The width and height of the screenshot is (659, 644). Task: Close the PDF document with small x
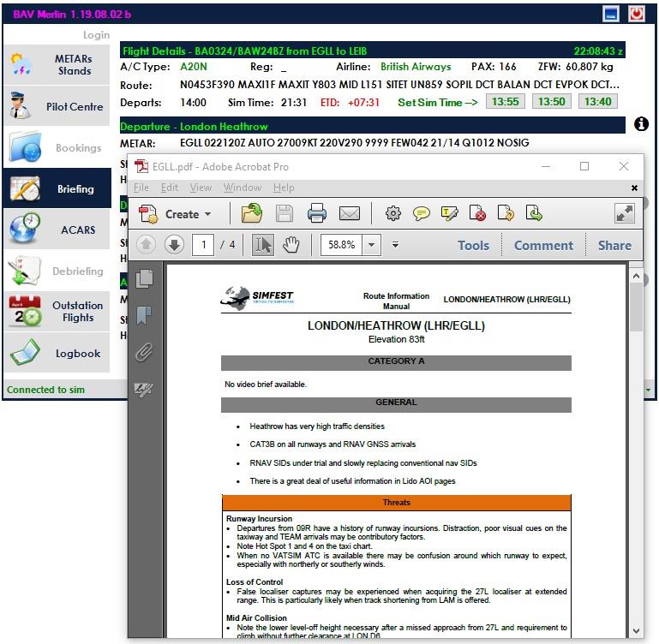tap(634, 188)
